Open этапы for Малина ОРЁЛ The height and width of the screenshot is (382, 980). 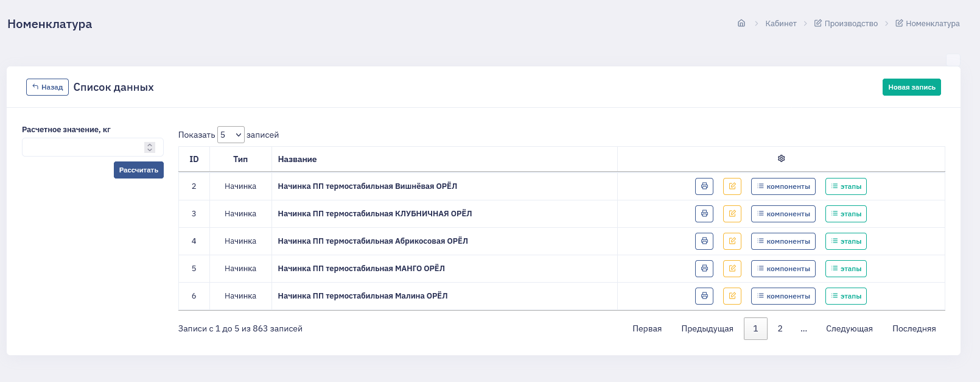846,296
